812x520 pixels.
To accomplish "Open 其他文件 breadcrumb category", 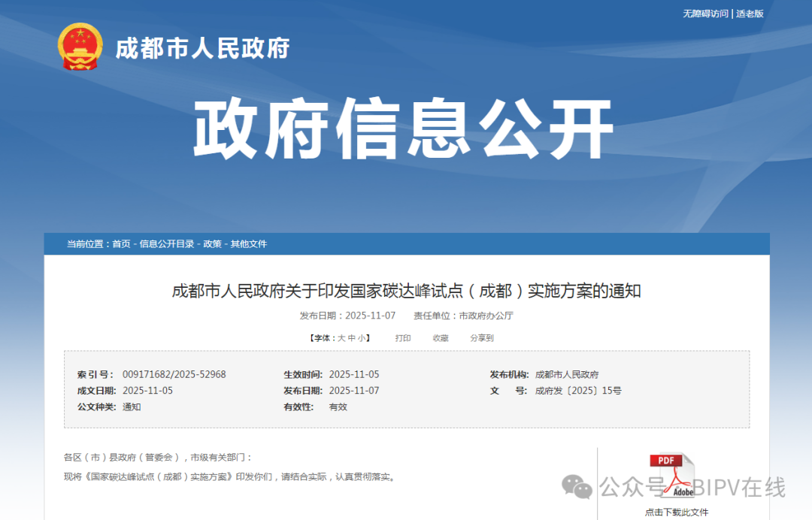I will pyautogui.click(x=248, y=244).
